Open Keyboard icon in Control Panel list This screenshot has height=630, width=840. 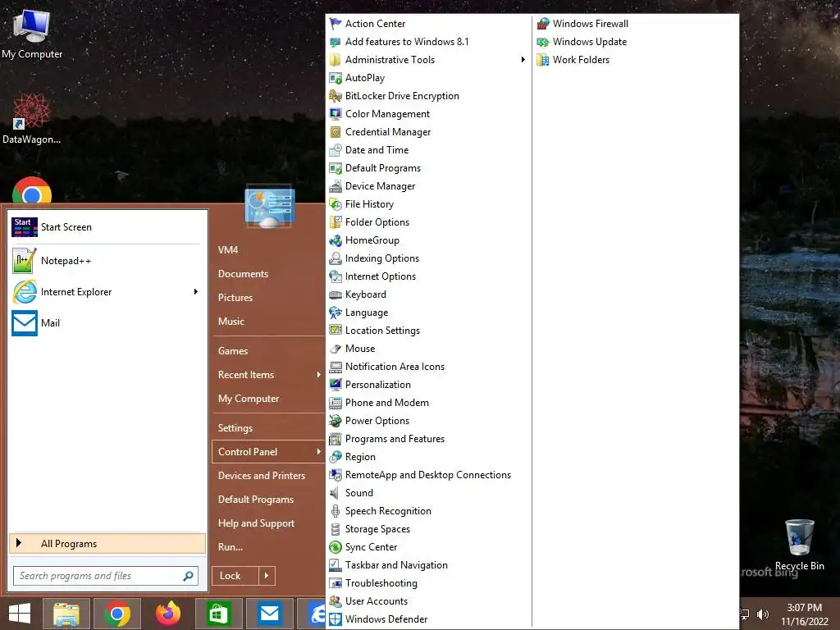(x=336, y=294)
